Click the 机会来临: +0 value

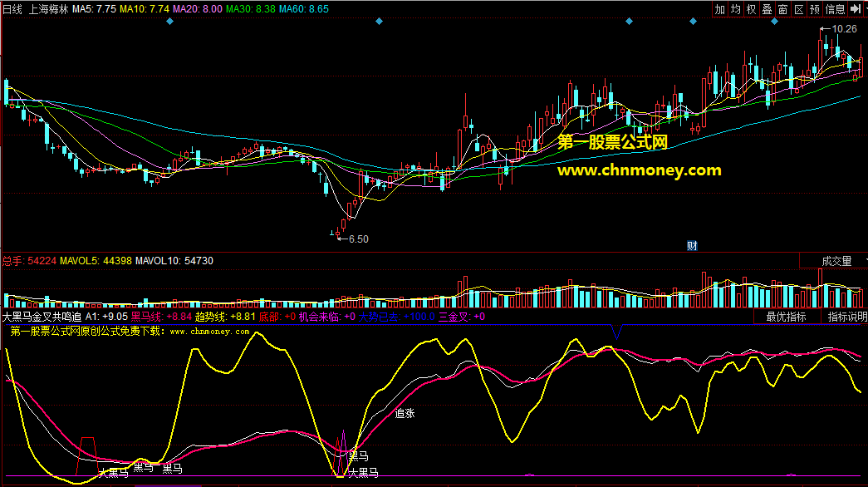[327, 317]
